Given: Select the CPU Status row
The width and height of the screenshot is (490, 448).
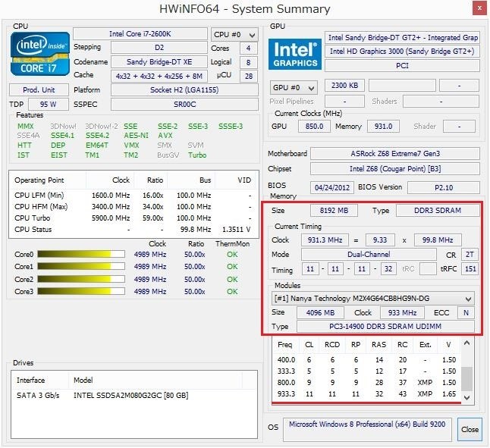Looking at the screenshot, I should (x=133, y=229).
